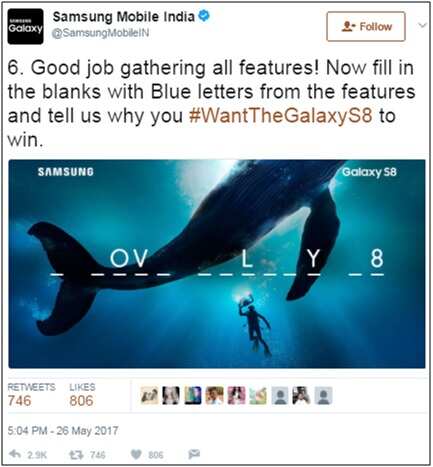Viewport: 433px width, 467px height.
Task: Open the @SamsungMobileIN handle link
Action: [100, 33]
